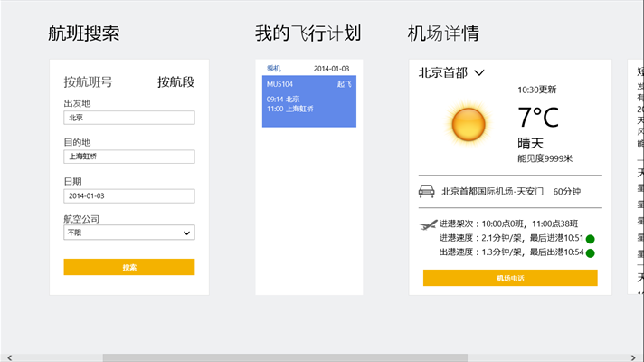Select the 按航段 search tab

click(x=175, y=82)
